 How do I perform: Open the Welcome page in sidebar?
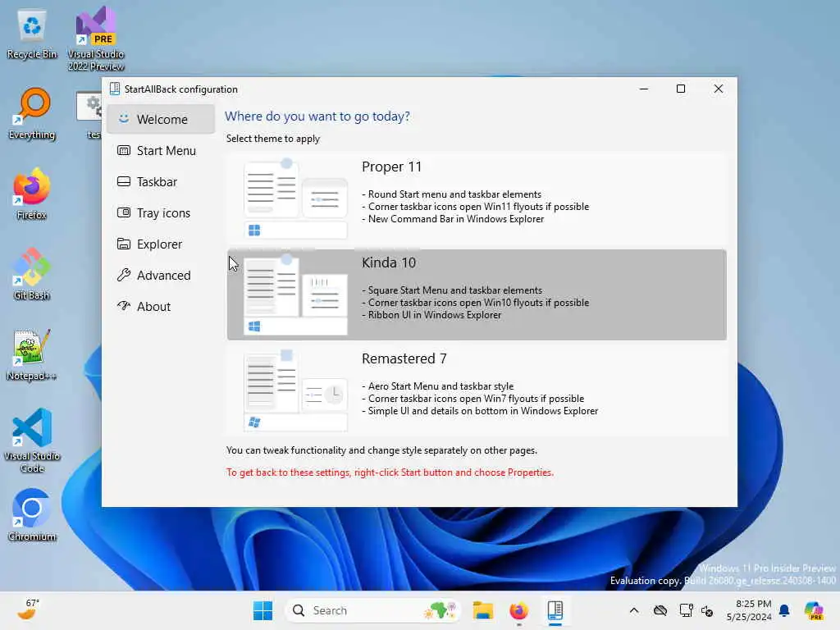161,119
